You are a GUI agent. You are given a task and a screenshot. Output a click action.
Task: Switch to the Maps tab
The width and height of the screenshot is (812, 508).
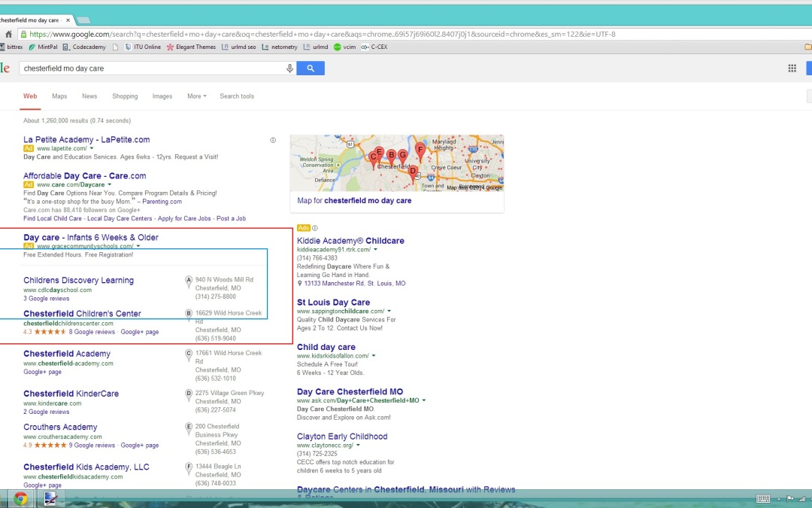(59, 96)
